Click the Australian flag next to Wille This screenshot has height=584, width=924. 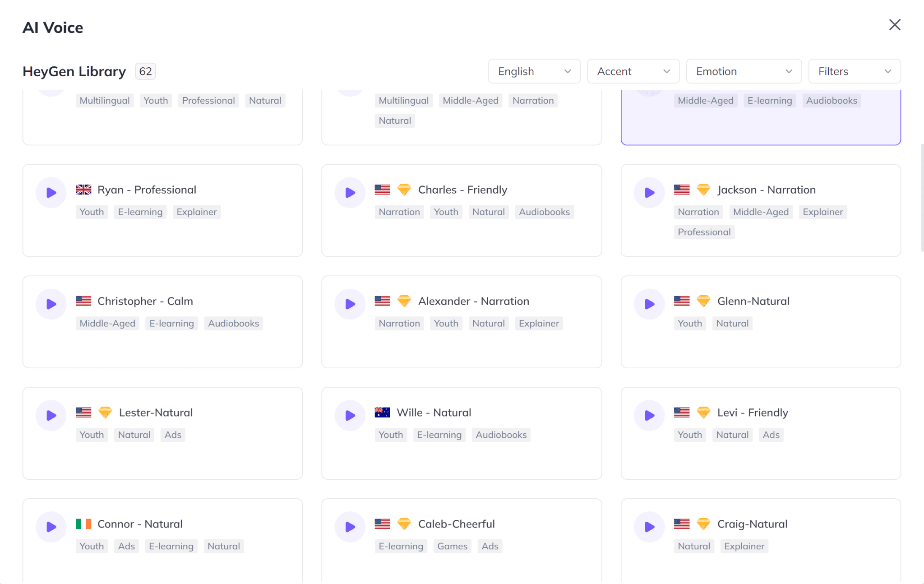(383, 413)
